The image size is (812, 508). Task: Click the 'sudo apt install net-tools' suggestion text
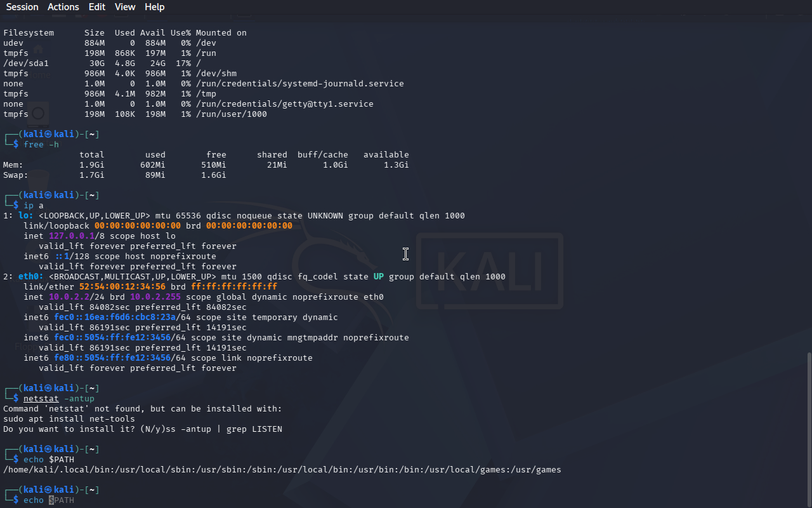pyautogui.click(x=69, y=419)
